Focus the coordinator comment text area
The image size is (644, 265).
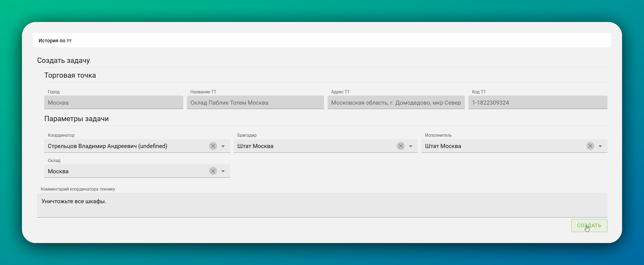click(322, 205)
